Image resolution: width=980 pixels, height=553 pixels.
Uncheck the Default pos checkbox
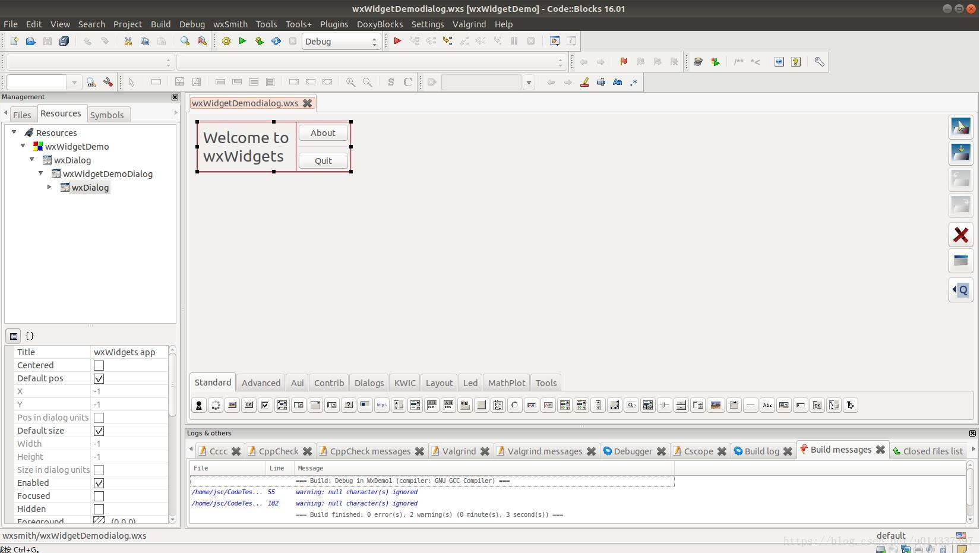coord(99,378)
